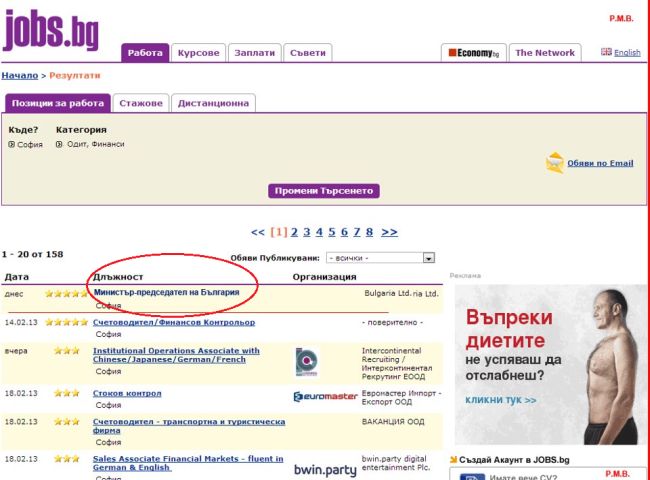Follow the Начало breadcrumb link
650x480 pixels.
click(x=20, y=75)
